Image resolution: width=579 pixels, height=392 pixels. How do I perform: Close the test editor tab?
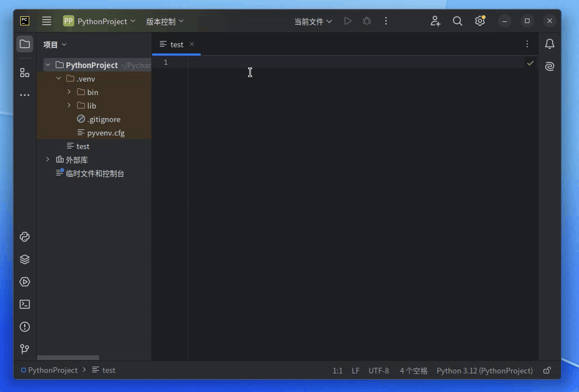coord(191,44)
